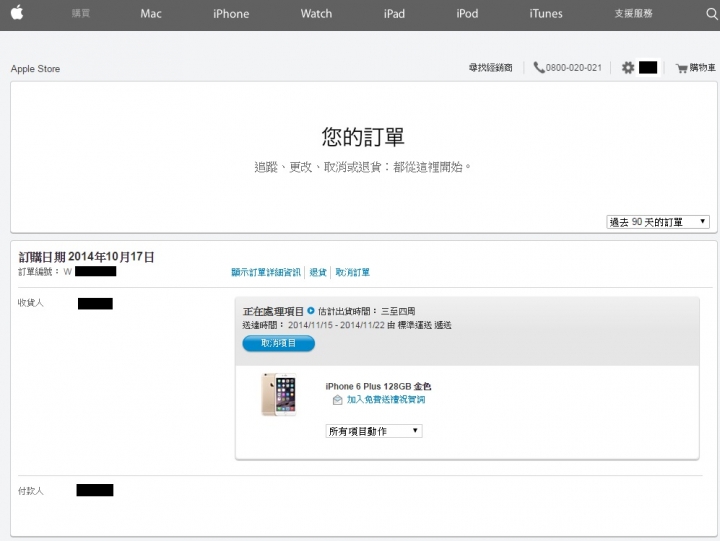Open the search magnifier icon
This screenshot has height=541, width=720.
[712, 14]
